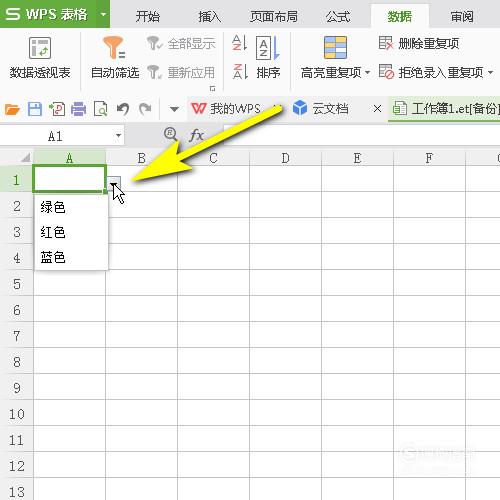Switch to the 数据 ribbon tab
The height and width of the screenshot is (500, 500).
point(399,16)
